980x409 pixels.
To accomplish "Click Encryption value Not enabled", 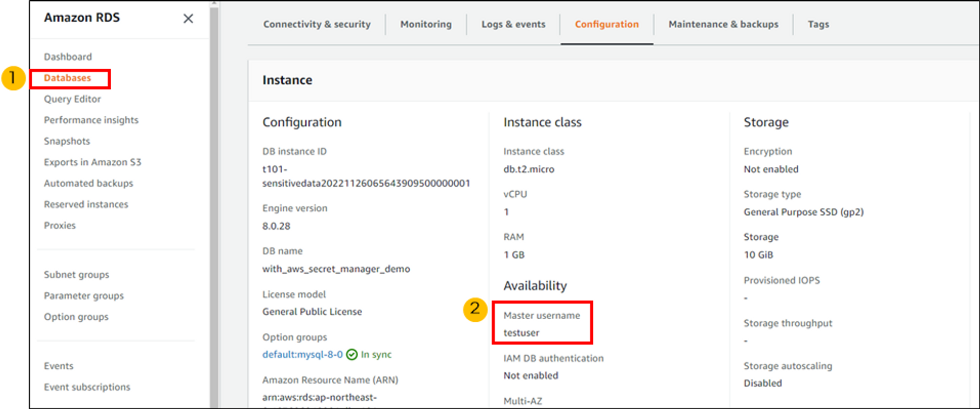I will tap(771, 169).
